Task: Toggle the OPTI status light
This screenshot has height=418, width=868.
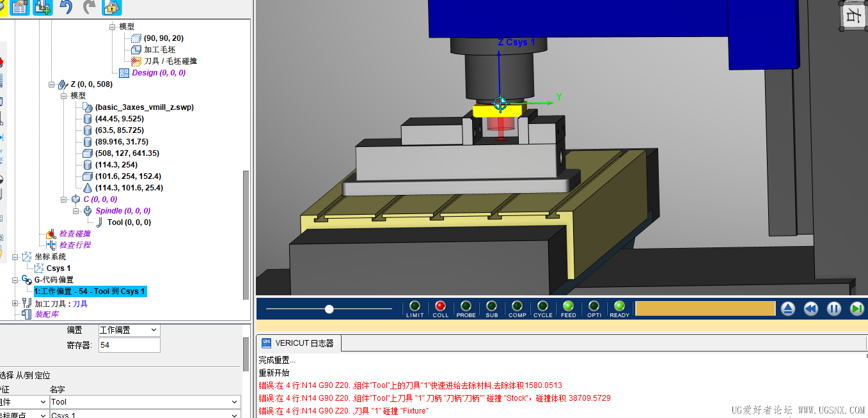Action: point(594,306)
